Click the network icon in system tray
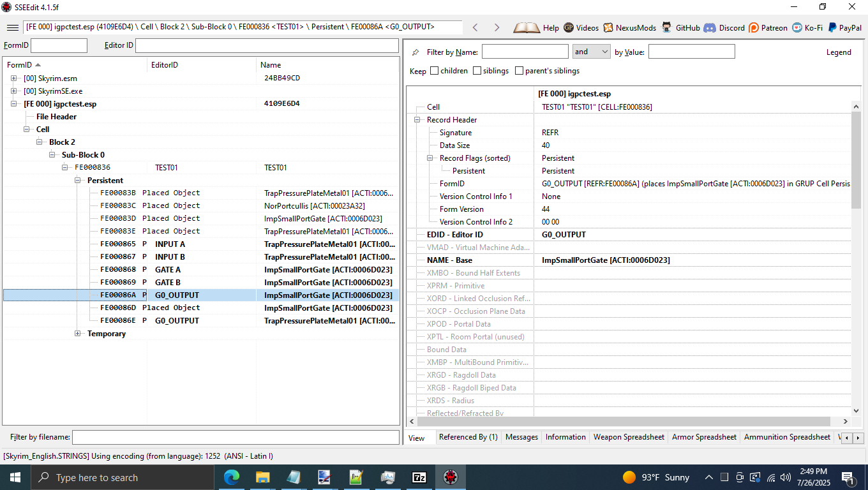The image size is (868, 490). 771,477
